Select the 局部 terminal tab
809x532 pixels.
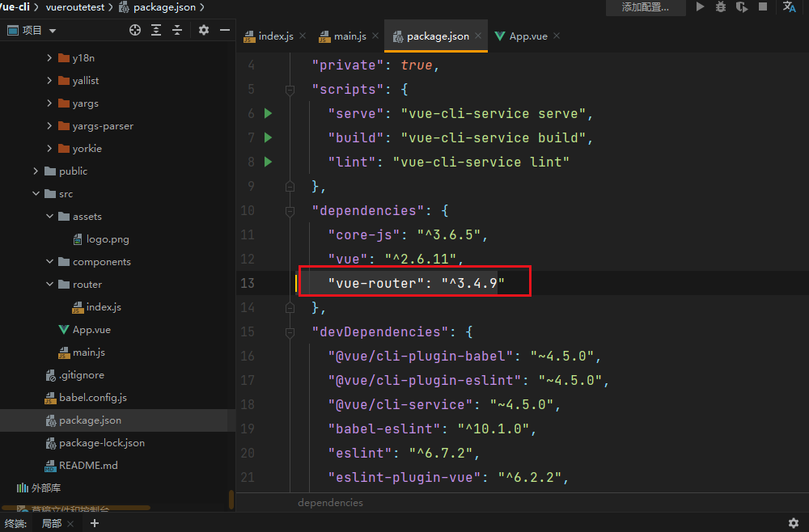52,523
